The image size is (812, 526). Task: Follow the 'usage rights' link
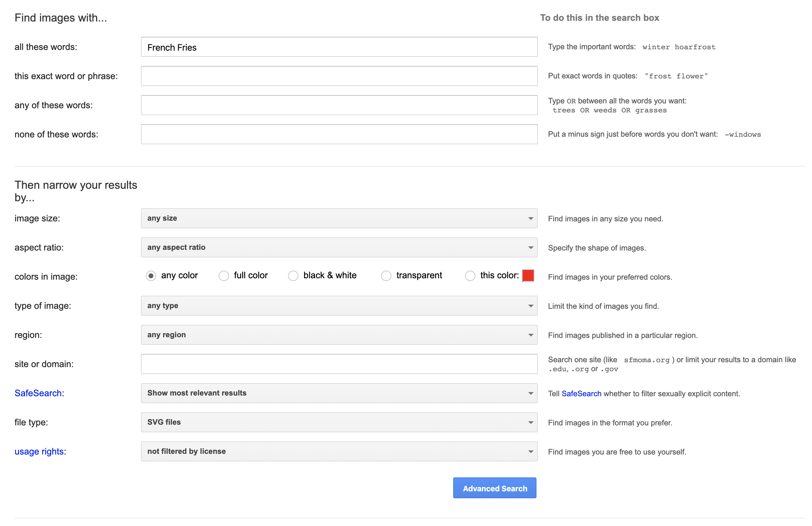(39, 451)
